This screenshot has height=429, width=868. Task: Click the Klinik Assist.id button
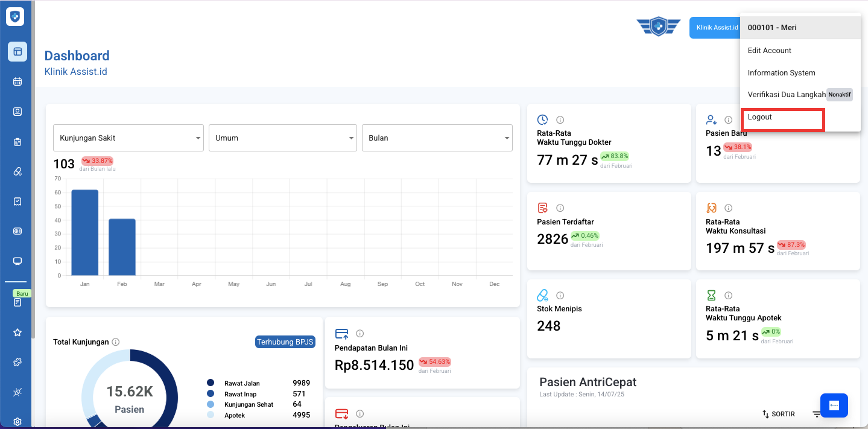click(715, 28)
